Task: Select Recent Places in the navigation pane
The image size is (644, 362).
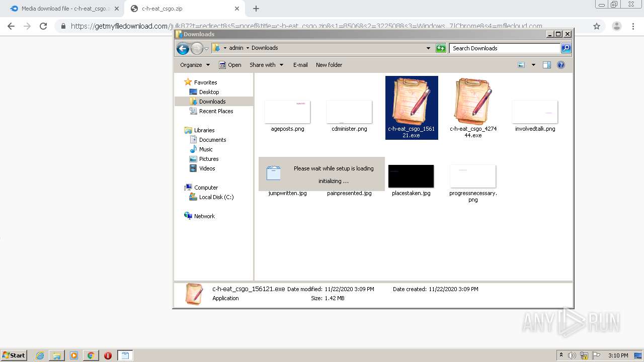Action: (211, 111)
